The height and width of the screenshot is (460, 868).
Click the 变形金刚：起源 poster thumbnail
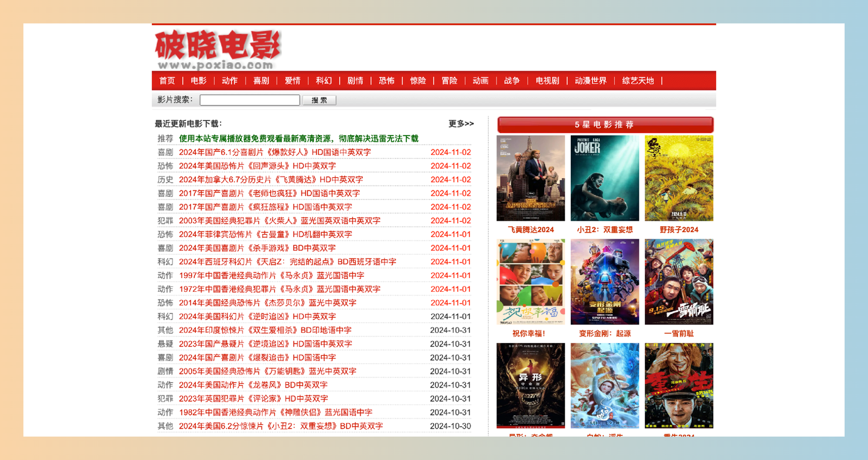coord(604,281)
